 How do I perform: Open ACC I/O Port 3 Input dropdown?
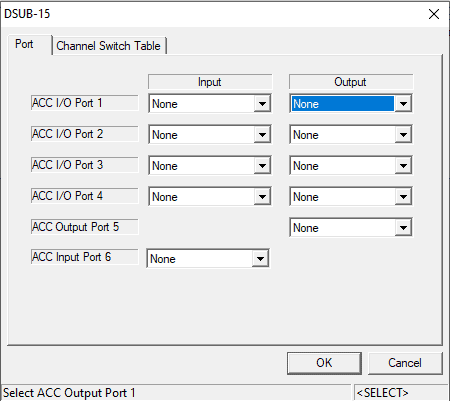pos(210,166)
